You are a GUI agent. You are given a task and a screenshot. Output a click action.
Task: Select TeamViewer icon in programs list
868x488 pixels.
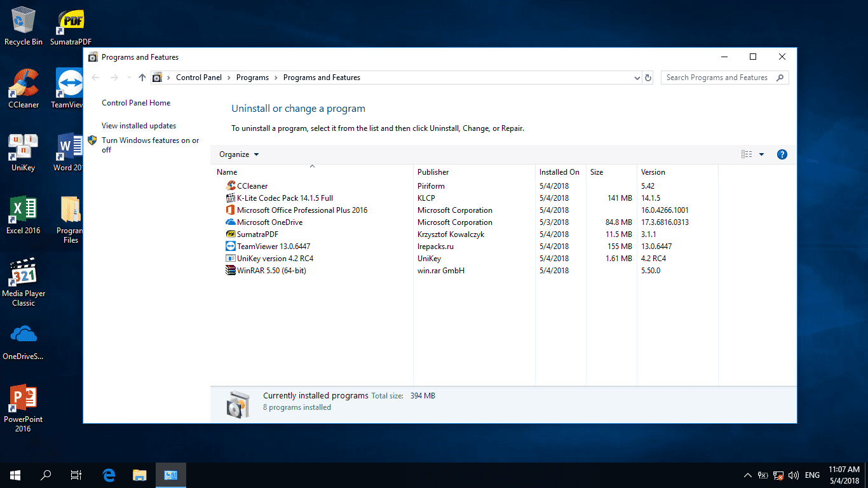[x=231, y=247]
